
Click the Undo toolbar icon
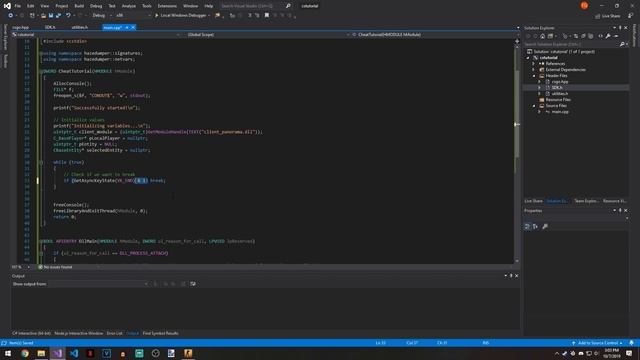point(68,16)
